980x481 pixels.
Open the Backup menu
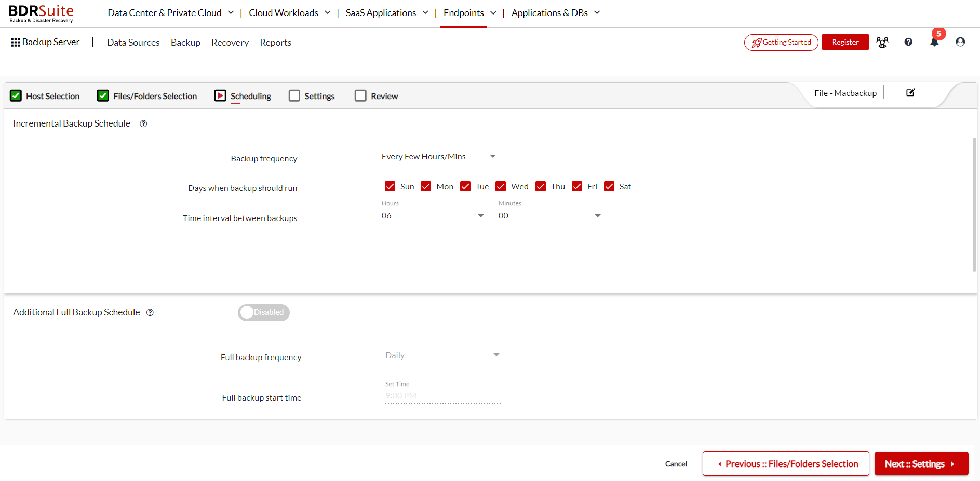coord(185,43)
